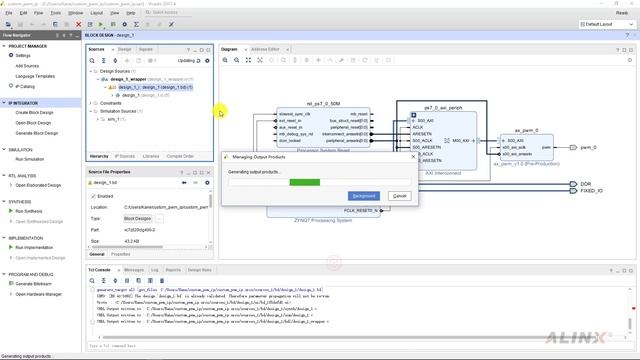This screenshot has width=640, height=360.
Task: Toggle the Enabled checkbox in Source File Properties
Action: (x=93, y=196)
